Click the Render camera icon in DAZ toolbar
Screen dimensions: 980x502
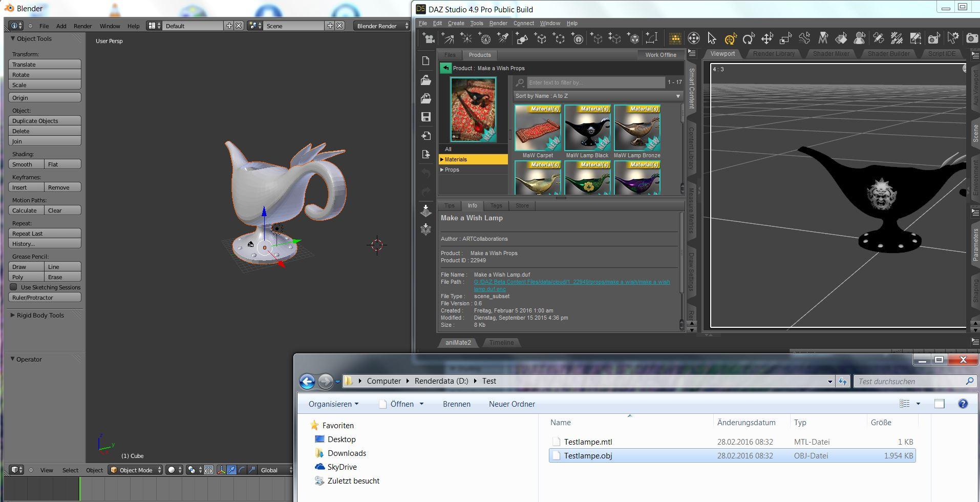point(971,38)
